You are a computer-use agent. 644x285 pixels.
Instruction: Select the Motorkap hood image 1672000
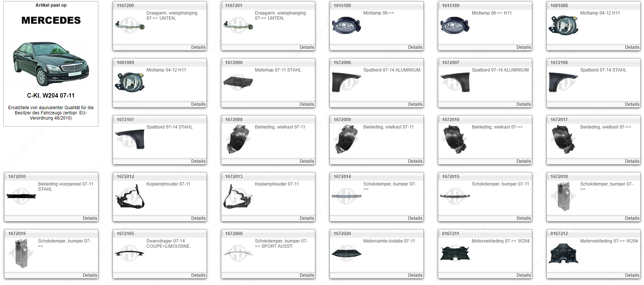238,82
